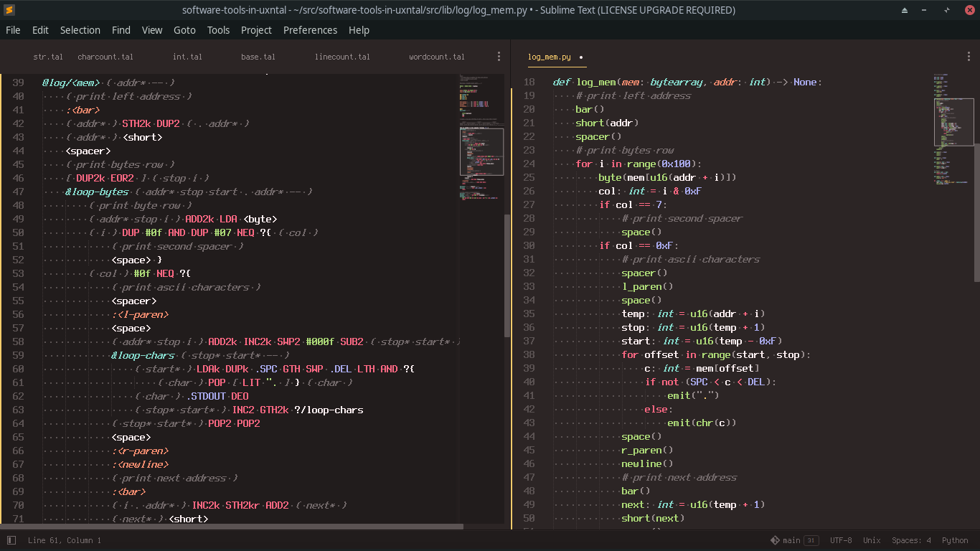Open the git changes count badge 31
This screenshot has width=980, height=551.
coord(811,540)
